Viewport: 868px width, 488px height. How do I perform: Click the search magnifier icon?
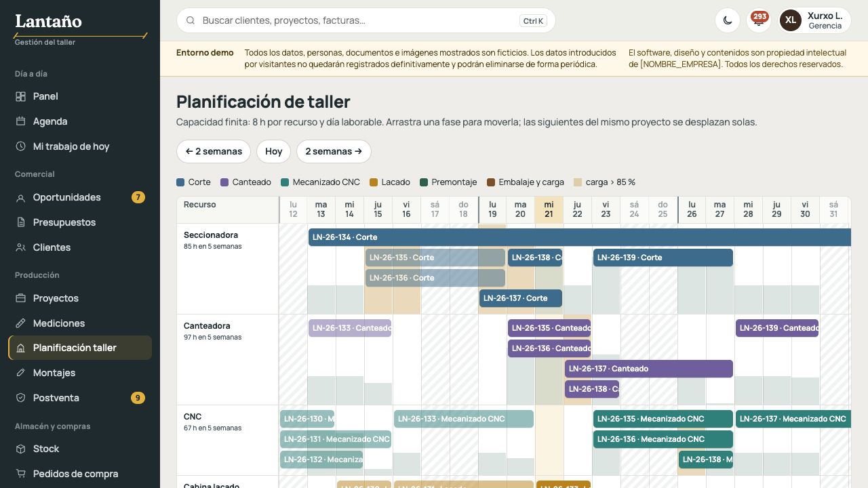point(191,20)
